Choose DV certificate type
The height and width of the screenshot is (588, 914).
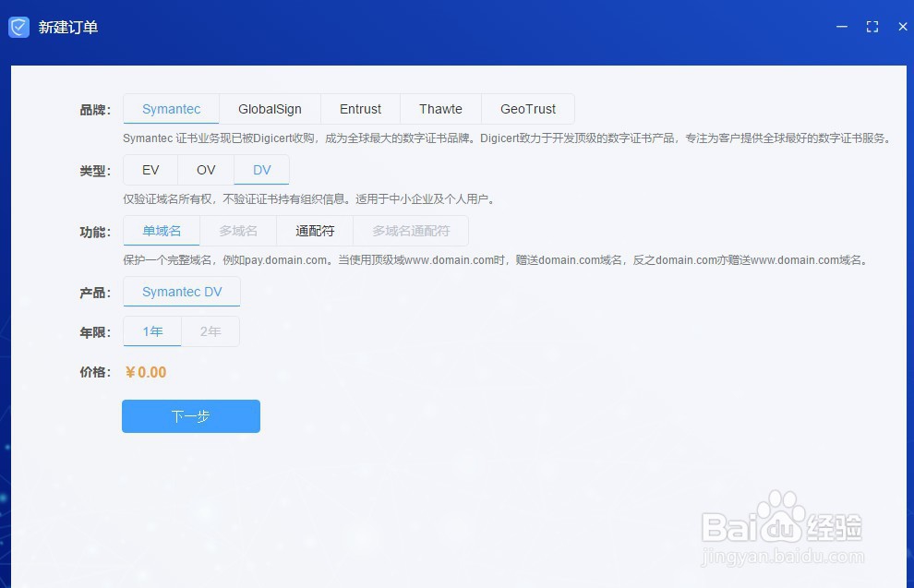261,170
